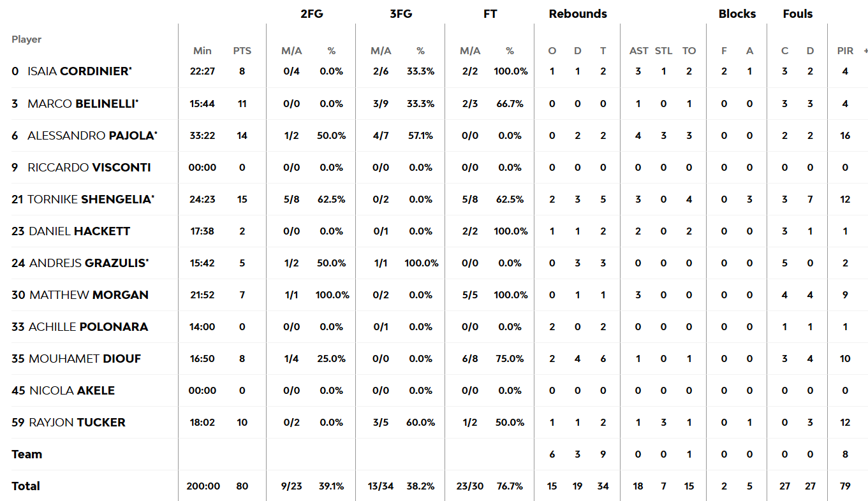
Task: Open Isaia Cordinier's player link
Action: point(78,71)
